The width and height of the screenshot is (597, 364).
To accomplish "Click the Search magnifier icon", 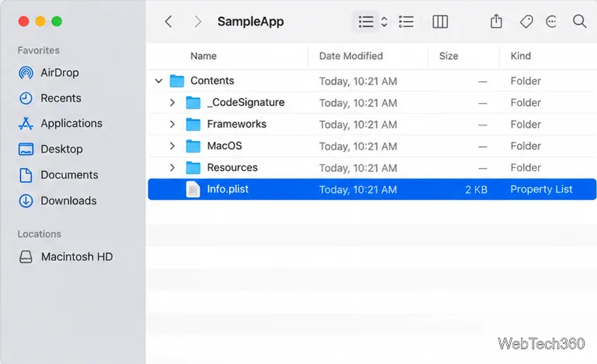I will pos(579,22).
